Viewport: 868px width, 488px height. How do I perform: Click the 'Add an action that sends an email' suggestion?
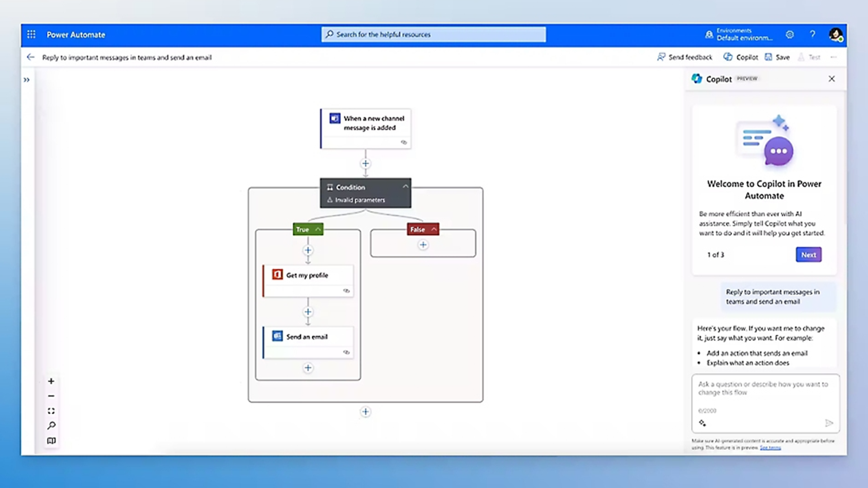click(x=757, y=353)
